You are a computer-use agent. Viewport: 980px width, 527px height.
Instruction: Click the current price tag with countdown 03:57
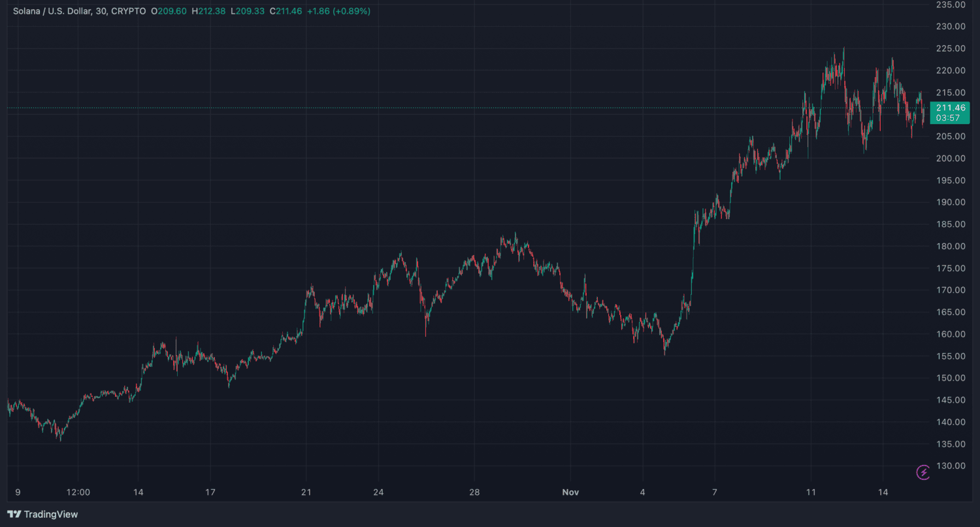(x=950, y=112)
